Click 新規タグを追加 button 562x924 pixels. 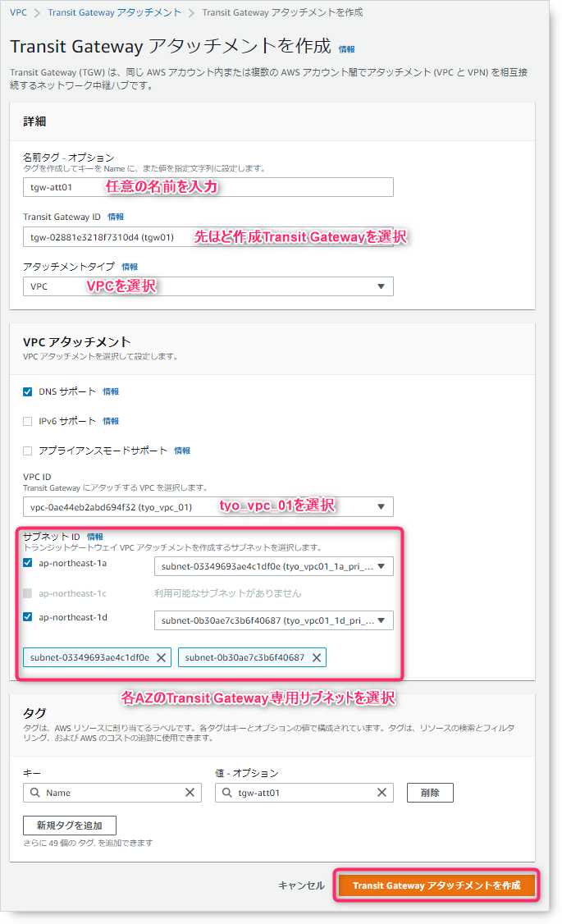pos(70,826)
